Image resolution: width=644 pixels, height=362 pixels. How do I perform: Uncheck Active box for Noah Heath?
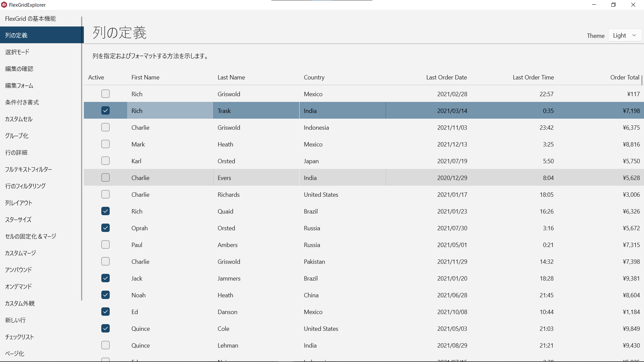(105, 295)
